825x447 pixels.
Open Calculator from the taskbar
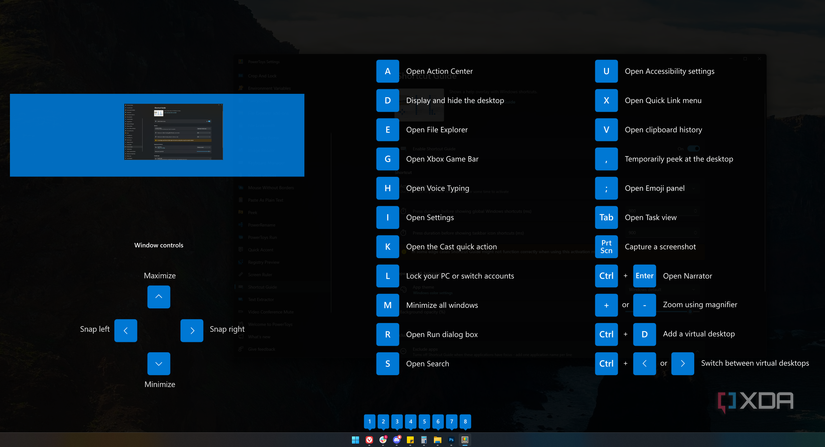pyautogui.click(x=424, y=440)
